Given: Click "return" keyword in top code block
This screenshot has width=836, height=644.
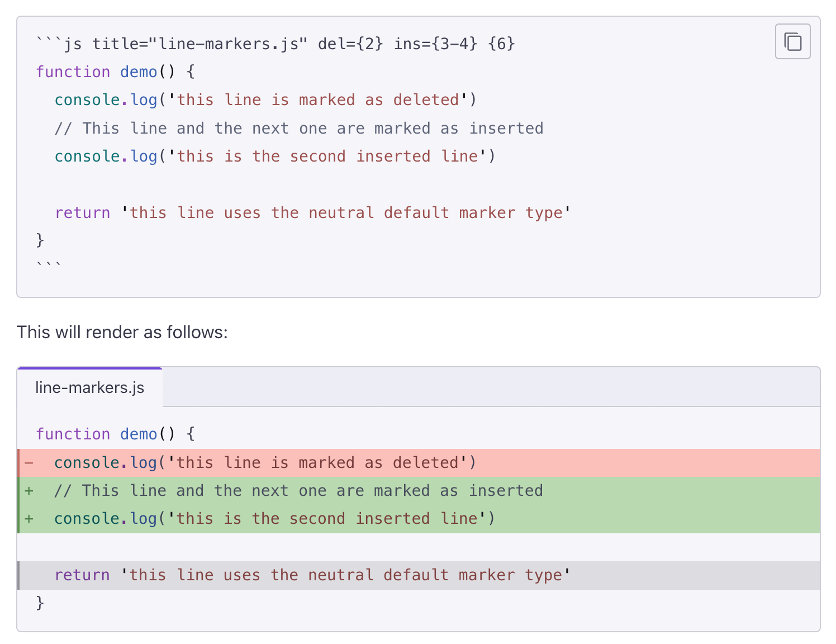Looking at the screenshot, I should pos(83,213).
